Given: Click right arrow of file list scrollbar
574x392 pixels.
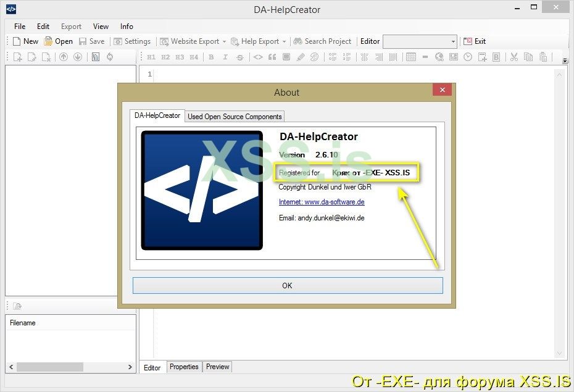Looking at the screenshot, I should point(130,367).
